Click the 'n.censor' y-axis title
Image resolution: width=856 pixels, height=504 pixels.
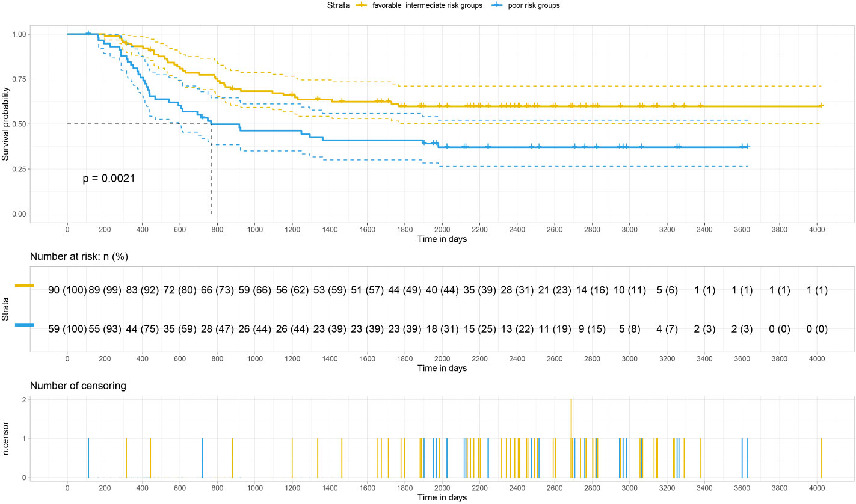5,440
